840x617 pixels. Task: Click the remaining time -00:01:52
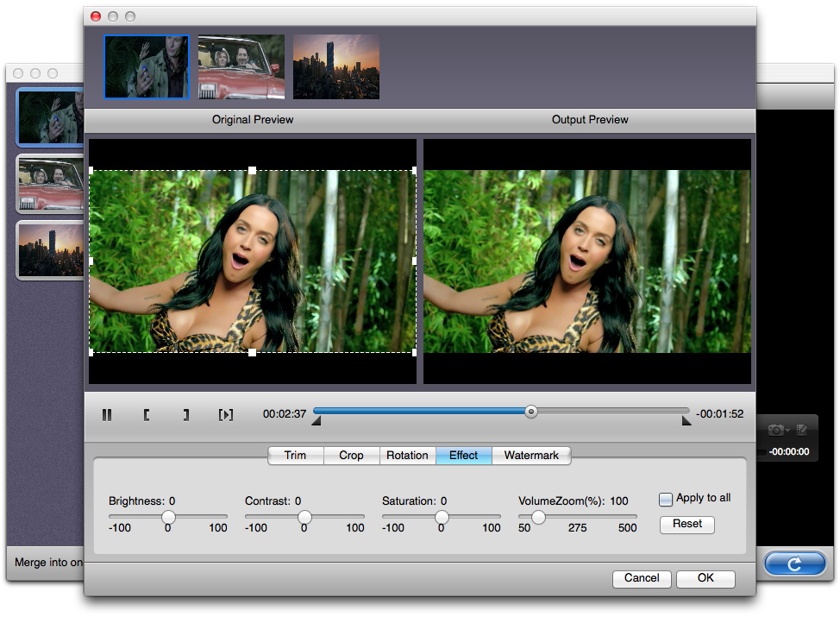(719, 414)
